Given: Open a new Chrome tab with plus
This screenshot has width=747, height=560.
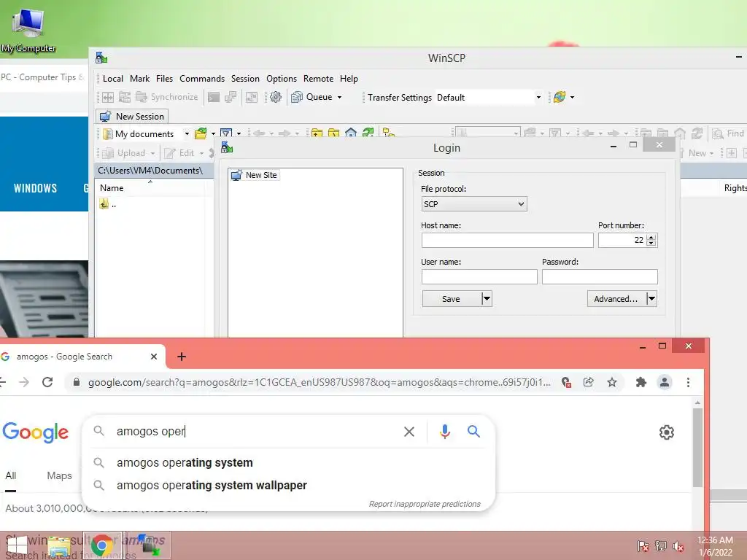Looking at the screenshot, I should tap(182, 357).
